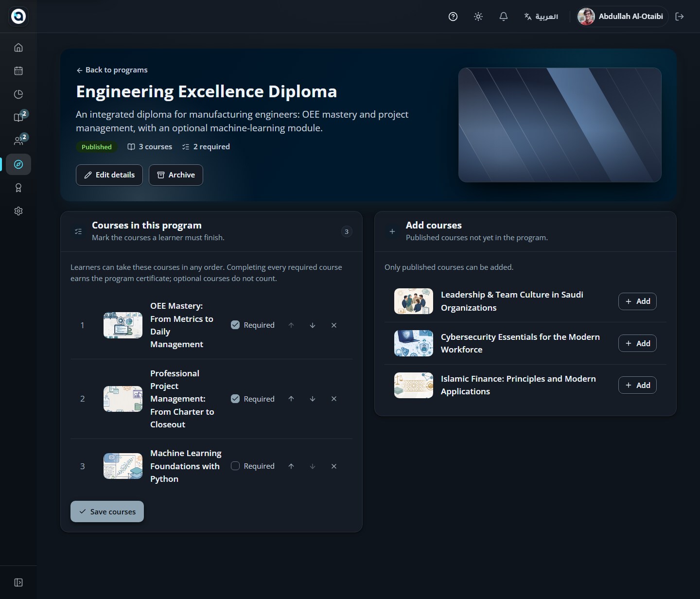Uncheck Required for Professional Project Management
The image size is (700, 599).
235,399
